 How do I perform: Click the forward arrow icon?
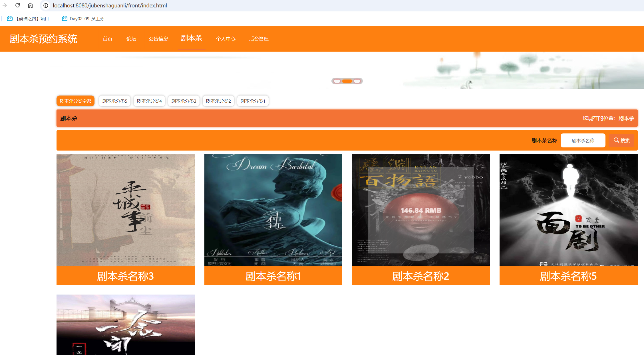pos(5,5)
